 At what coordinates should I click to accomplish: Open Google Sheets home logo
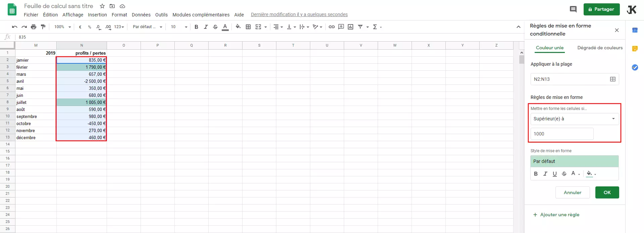12,10
